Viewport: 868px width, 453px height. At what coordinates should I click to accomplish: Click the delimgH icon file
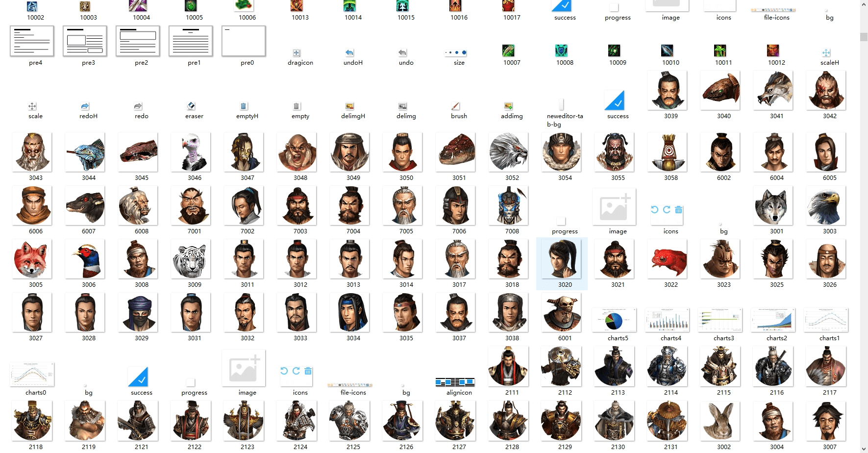tap(349, 106)
